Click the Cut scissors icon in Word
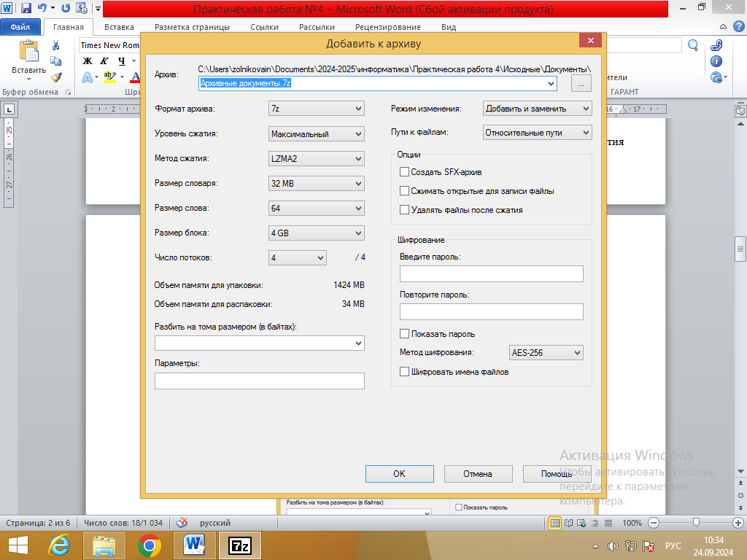The width and height of the screenshot is (747, 560). coord(56,45)
